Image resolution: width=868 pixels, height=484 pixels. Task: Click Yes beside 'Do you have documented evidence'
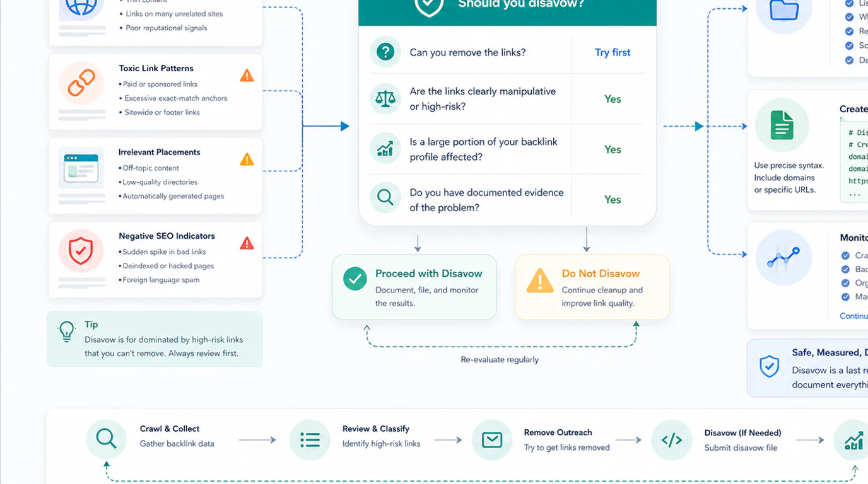pyautogui.click(x=613, y=200)
